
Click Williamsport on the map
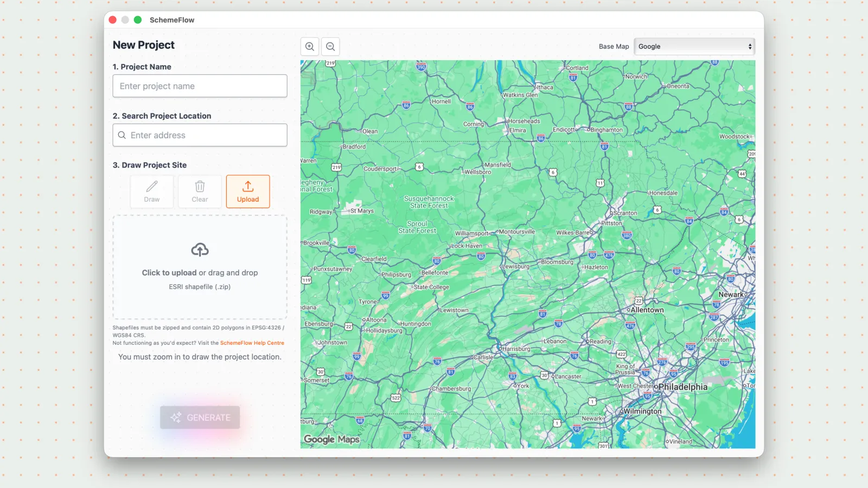(471, 234)
